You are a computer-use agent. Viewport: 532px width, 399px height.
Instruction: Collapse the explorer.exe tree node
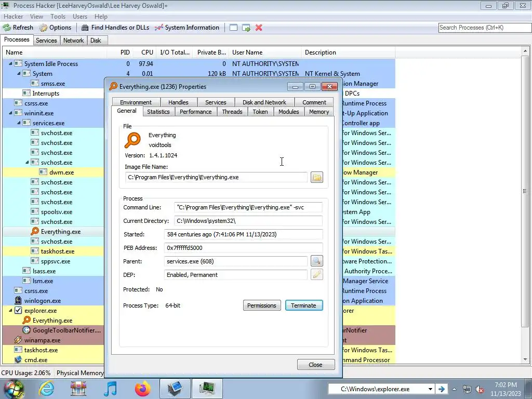(x=10, y=311)
